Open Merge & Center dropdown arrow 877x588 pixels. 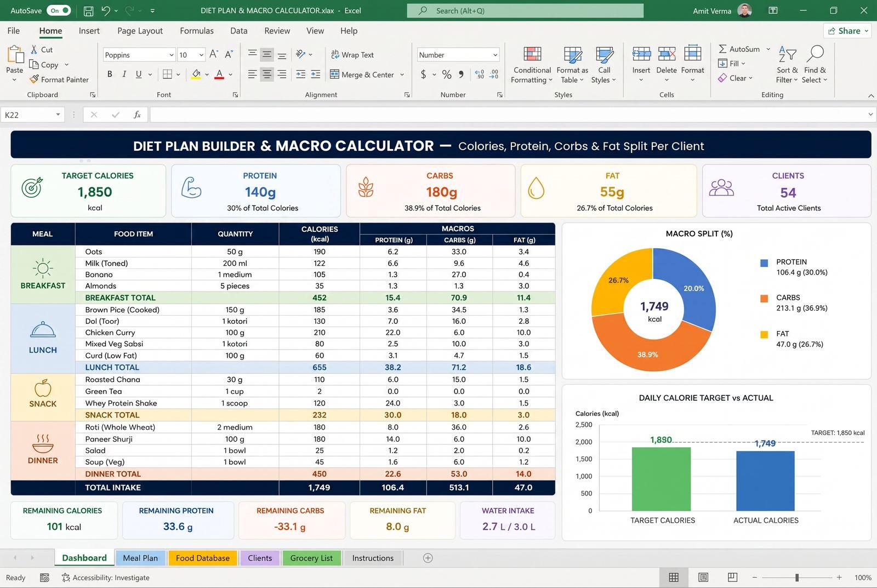[402, 75]
